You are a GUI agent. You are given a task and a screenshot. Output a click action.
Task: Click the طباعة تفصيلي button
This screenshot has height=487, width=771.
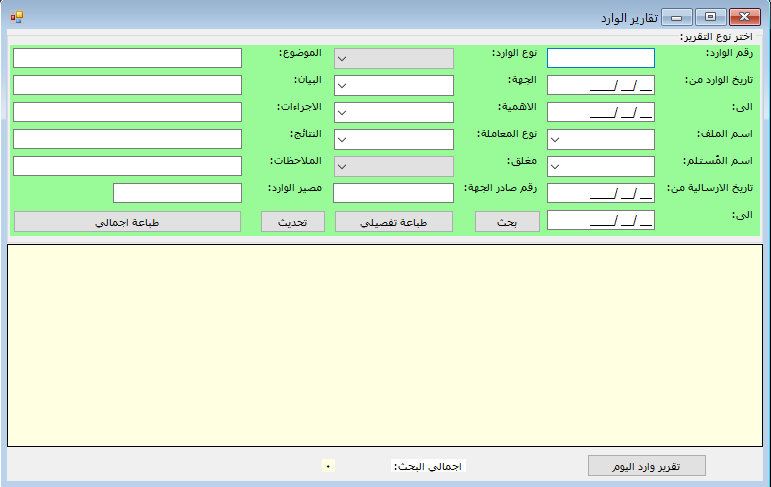tap(394, 222)
